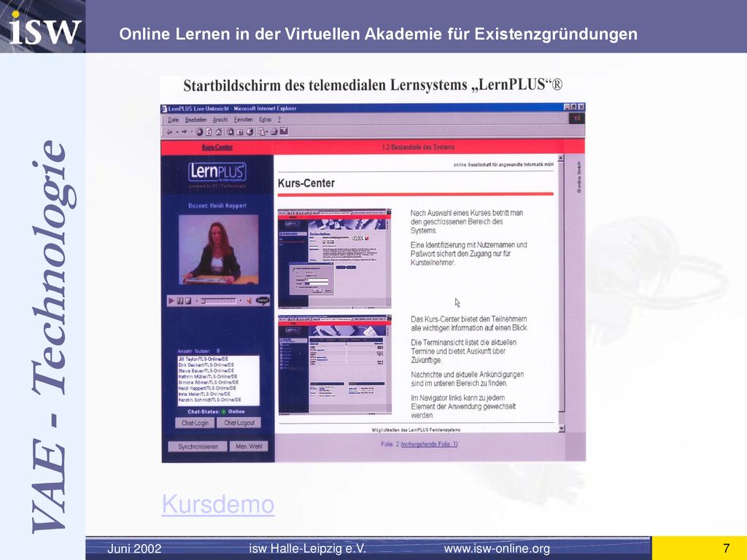The image size is (747, 560).
Task: Click the Print toolbar icon
Action: click(x=274, y=132)
